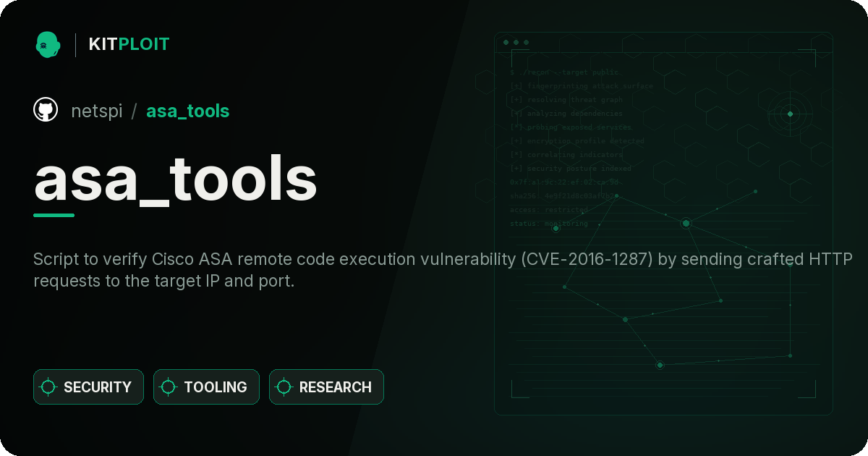Click the crosshair icon in RESEARCH tag

(x=284, y=387)
